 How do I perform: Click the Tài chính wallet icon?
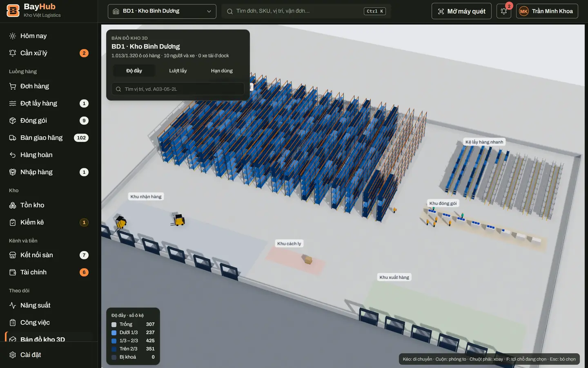click(x=13, y=272)
